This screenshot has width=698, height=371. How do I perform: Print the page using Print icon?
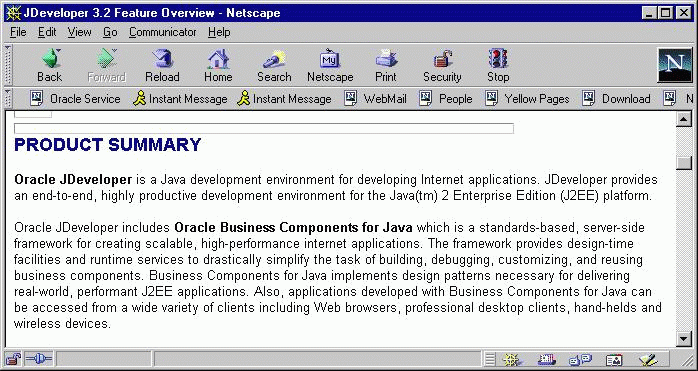point(386,65)
